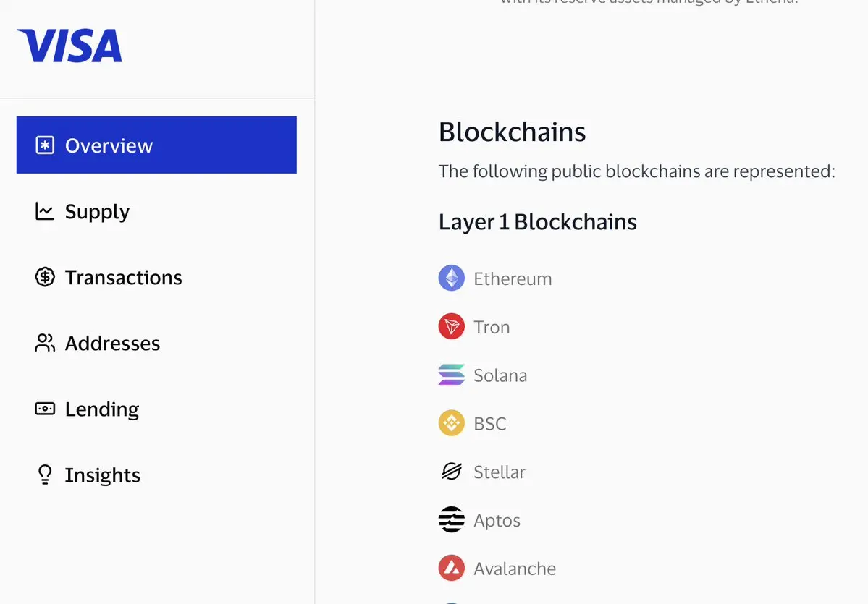Viewport: 868px width, 604px height.
Task: Click the Supply chart icon
Action: (45, 211)
